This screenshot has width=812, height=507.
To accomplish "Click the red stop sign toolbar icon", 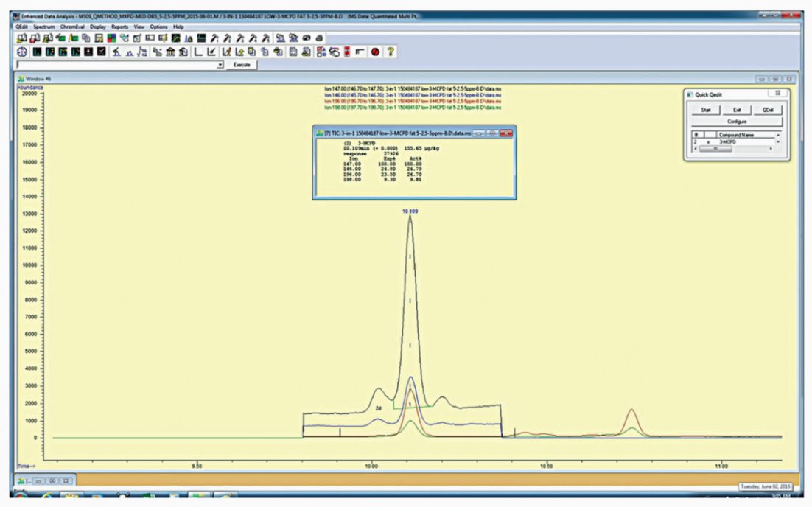I will (376, 52).
